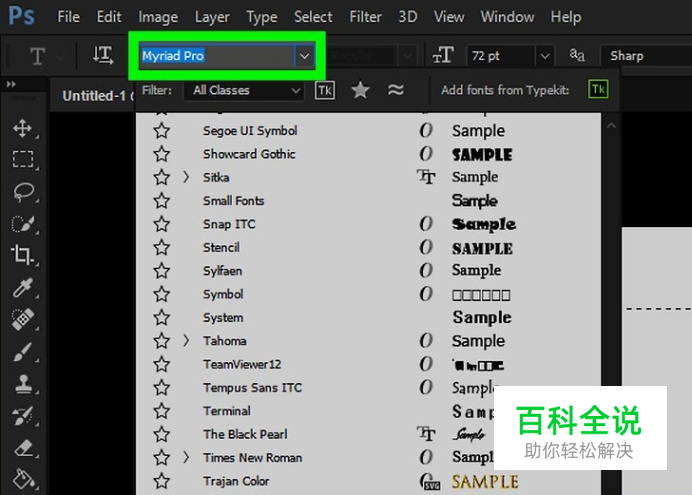Open Type tool preset picker arrow

60,56
